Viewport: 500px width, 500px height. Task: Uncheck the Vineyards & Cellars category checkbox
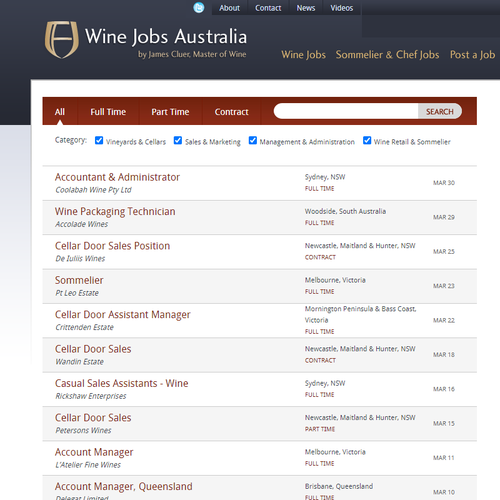pyautogui.click(x=99, y=140)
